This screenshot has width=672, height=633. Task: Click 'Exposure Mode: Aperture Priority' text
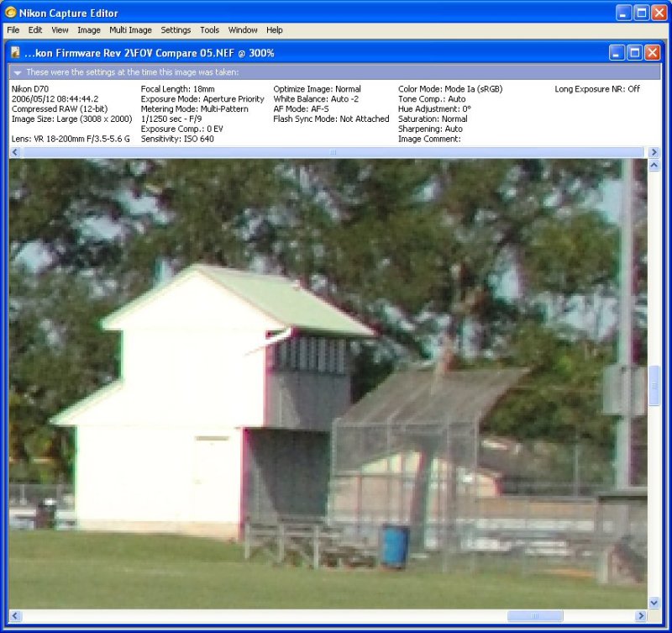pos(202,99)
